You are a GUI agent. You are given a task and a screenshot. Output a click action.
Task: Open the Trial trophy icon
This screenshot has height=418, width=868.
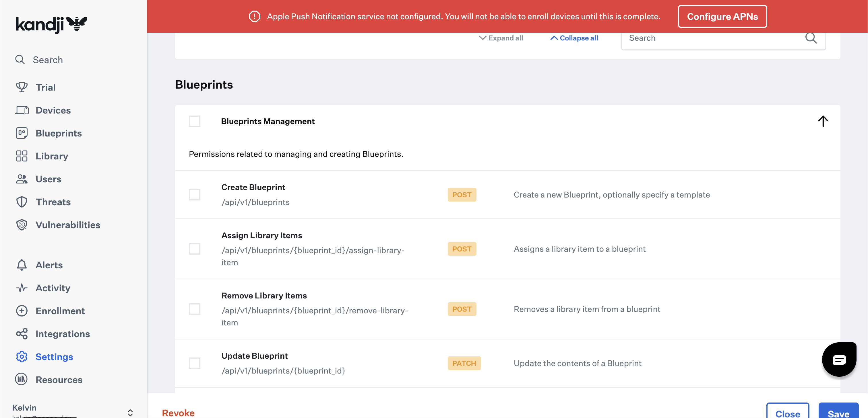[22, 87]
